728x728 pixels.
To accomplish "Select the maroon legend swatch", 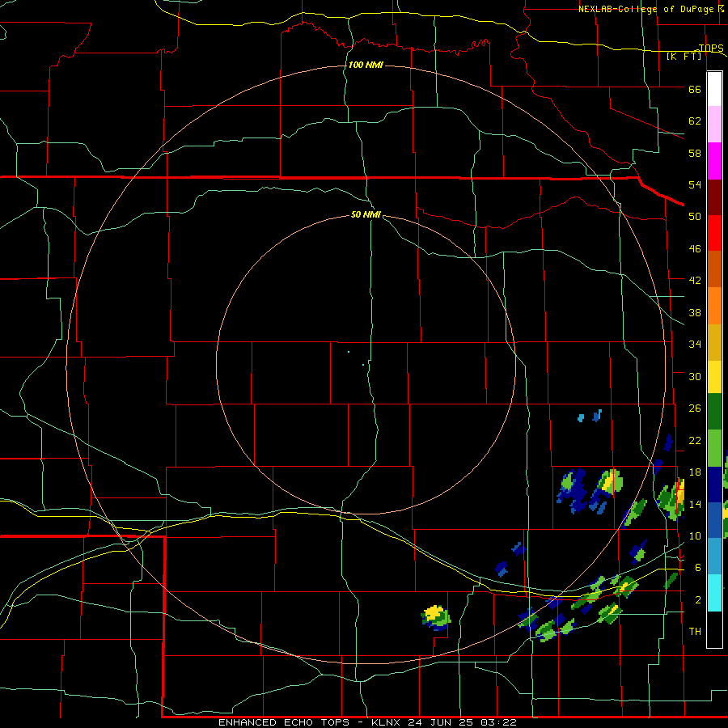I will pos(714,197).
